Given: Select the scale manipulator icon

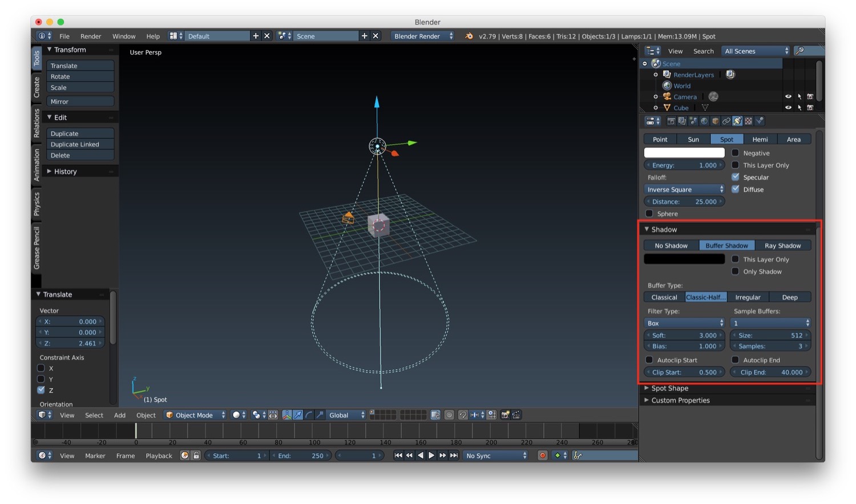Looking at the screenshot, I should 320,415.
